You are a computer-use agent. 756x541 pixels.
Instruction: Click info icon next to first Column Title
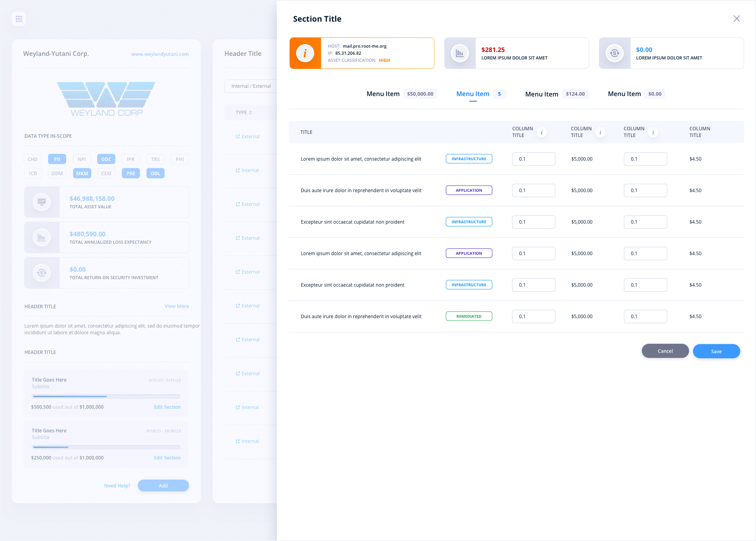pos(541,132)
